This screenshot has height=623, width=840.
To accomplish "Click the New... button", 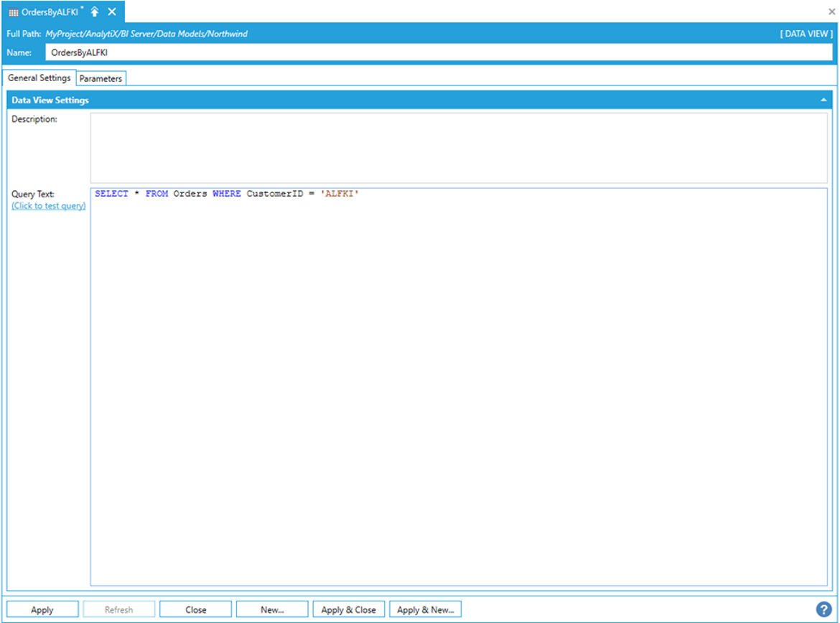I will pyautogui.click(x=272, y=609).
